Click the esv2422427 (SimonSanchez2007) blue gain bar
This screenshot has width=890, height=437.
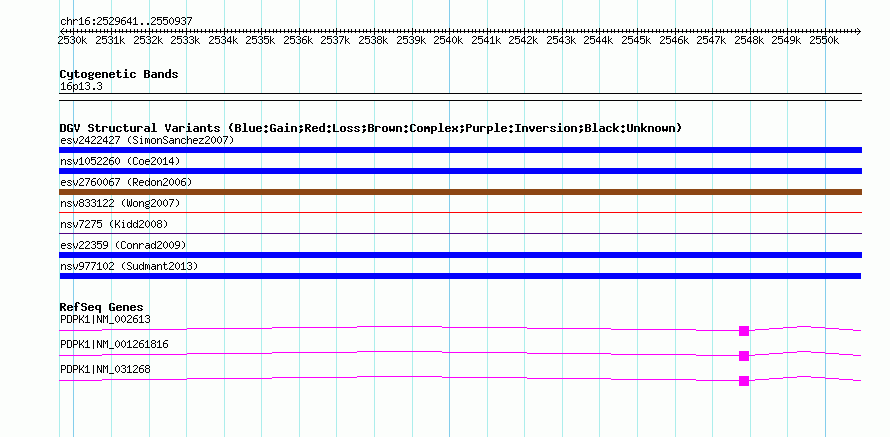tap(460, 150)
